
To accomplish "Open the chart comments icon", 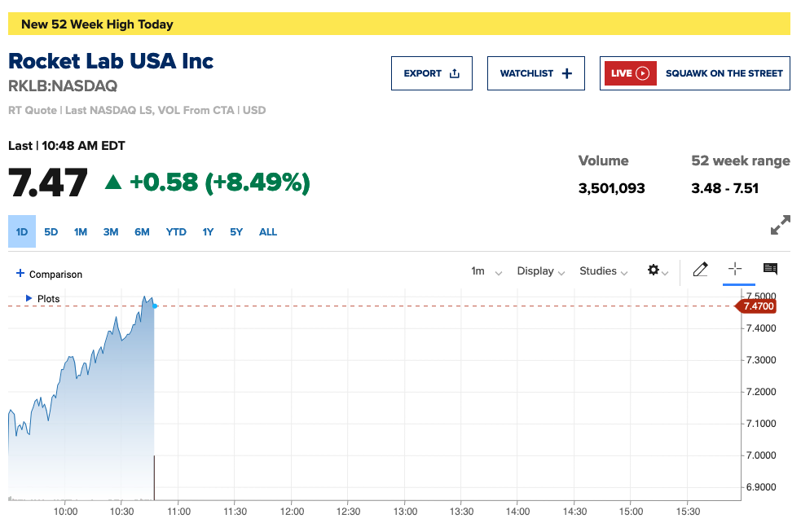I will click(x=770, y=270).
